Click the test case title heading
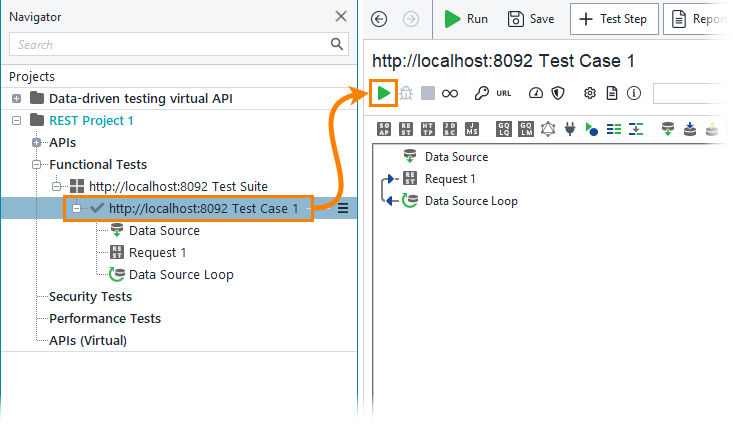This screenshot has height=425, width=733. pyautogui.click(x=503, y=61)
